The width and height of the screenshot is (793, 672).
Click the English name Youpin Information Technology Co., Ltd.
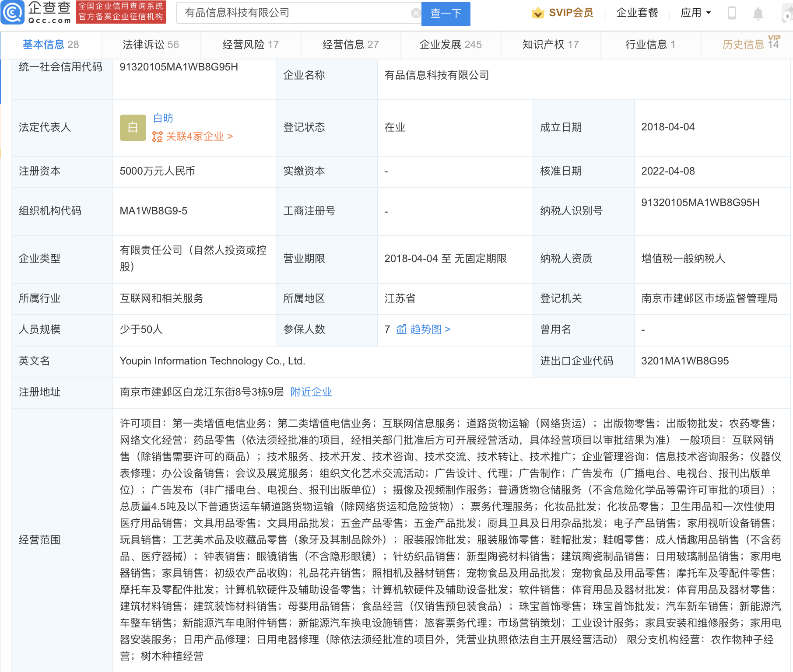[212, 361]
